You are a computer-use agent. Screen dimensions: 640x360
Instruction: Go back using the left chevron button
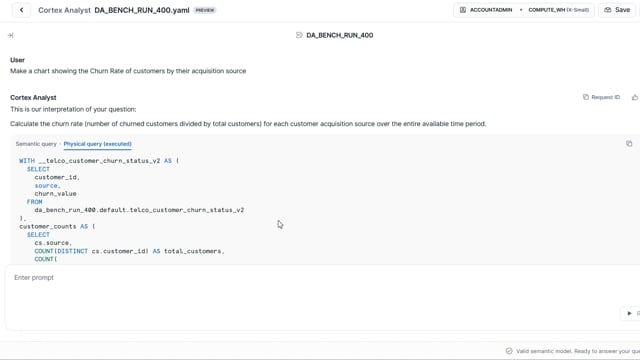[22, 10]
